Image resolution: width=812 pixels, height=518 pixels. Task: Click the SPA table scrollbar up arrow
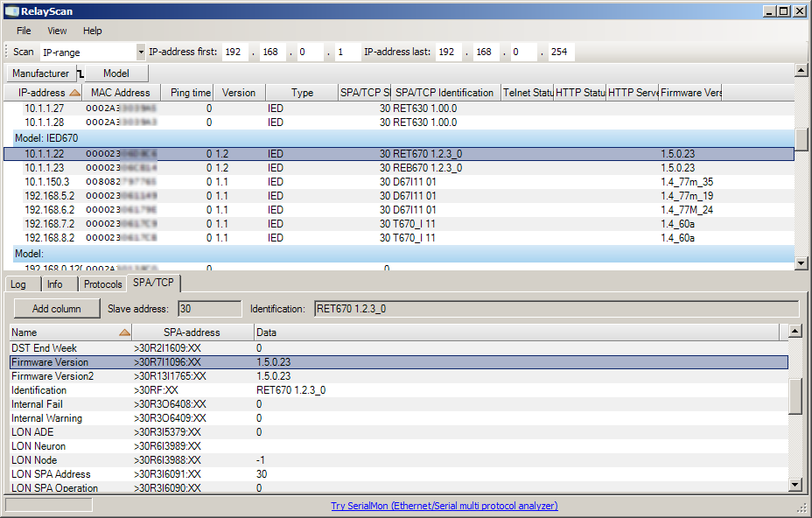[x=794, y=331]
